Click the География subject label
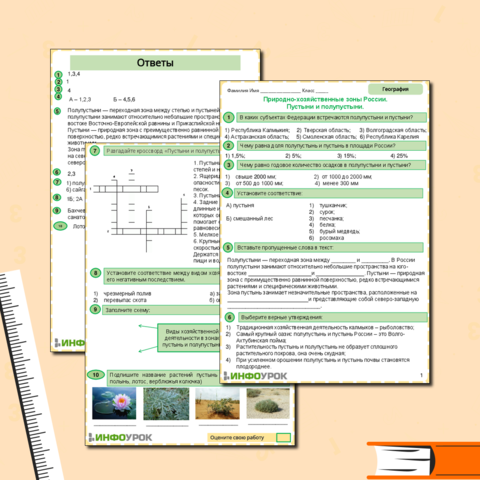Viewport: 480px width, 480px height. (395, 89)
